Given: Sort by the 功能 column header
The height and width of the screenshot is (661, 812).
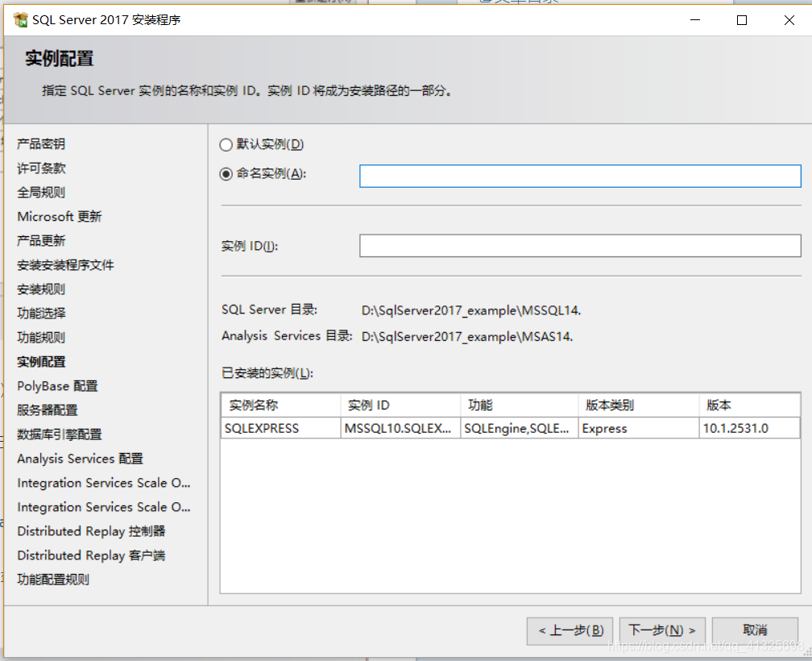Looking at the screenshot, I should coord(520,405).
